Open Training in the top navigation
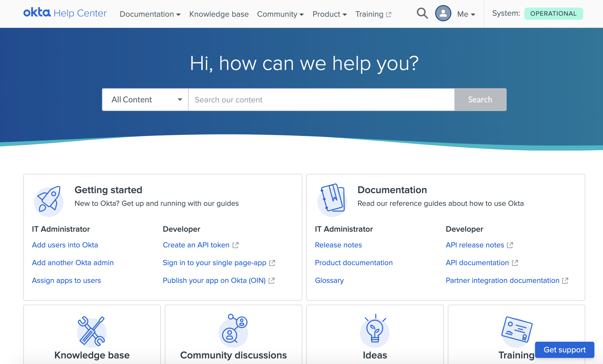The image size is (603, 364). coord(369,14)
